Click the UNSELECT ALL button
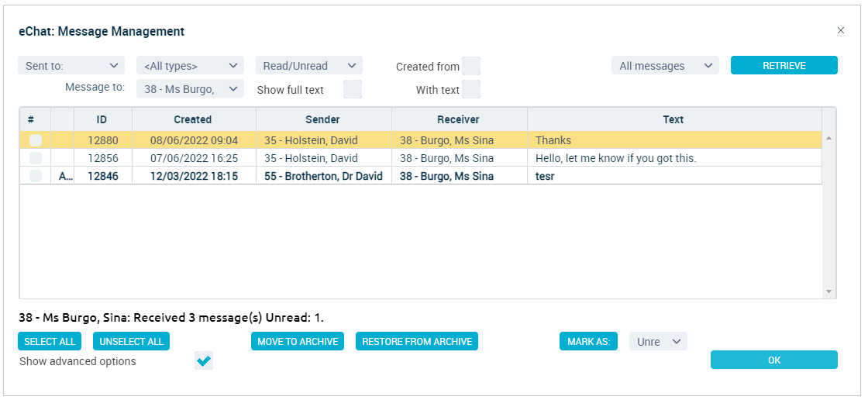Viewport: 868px width, 400px height. 131,341
